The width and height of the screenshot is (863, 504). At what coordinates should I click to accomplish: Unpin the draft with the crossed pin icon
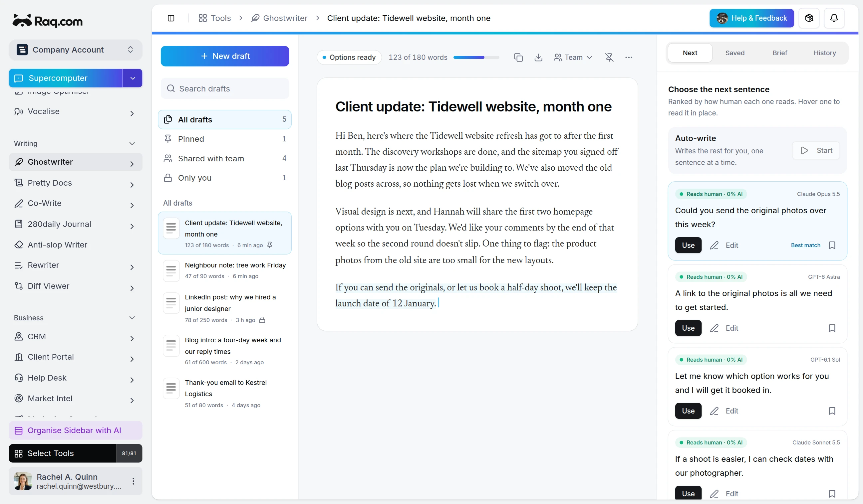609,58
